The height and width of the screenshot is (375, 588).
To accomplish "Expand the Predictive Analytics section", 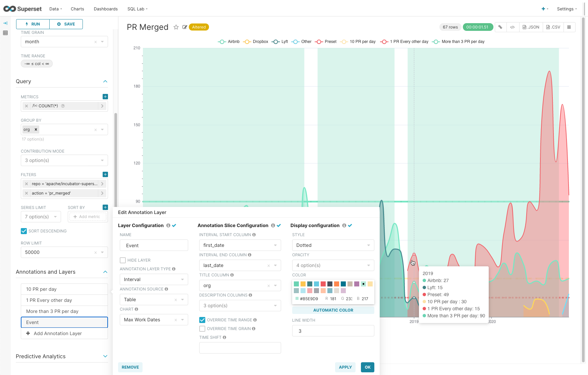I will [105, 356].
